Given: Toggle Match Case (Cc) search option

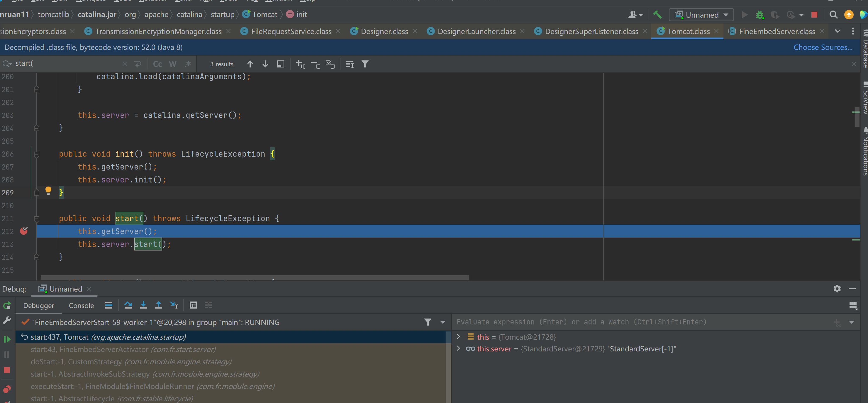Looking at the screenshot, I should point(157,64).
